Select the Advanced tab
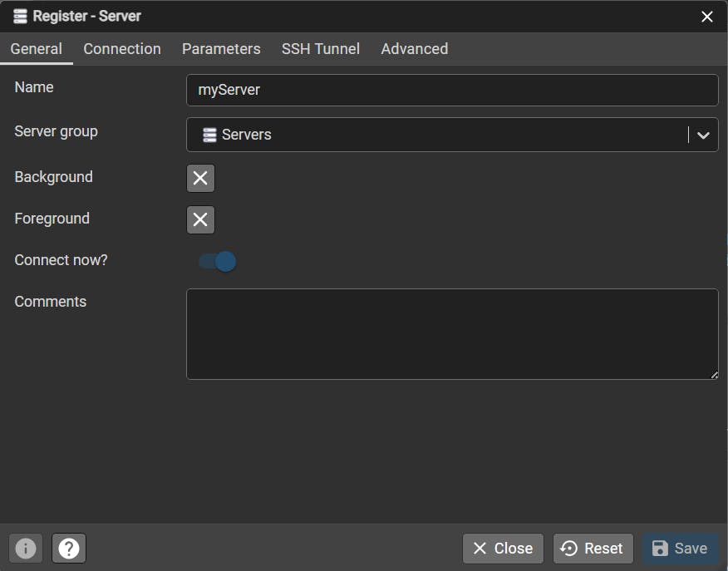The height and width of the screenshot is (571, 728). tap(415, 49)
